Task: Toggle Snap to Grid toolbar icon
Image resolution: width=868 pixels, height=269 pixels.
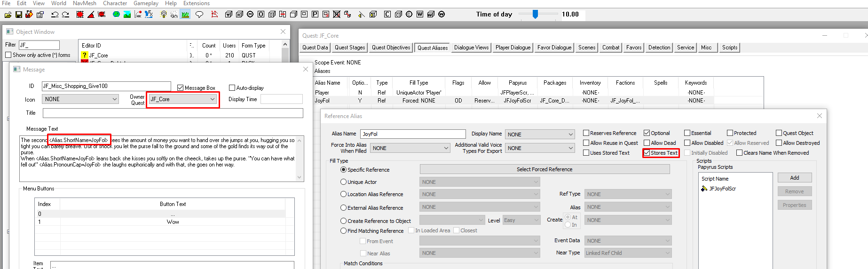Action: 80,15
